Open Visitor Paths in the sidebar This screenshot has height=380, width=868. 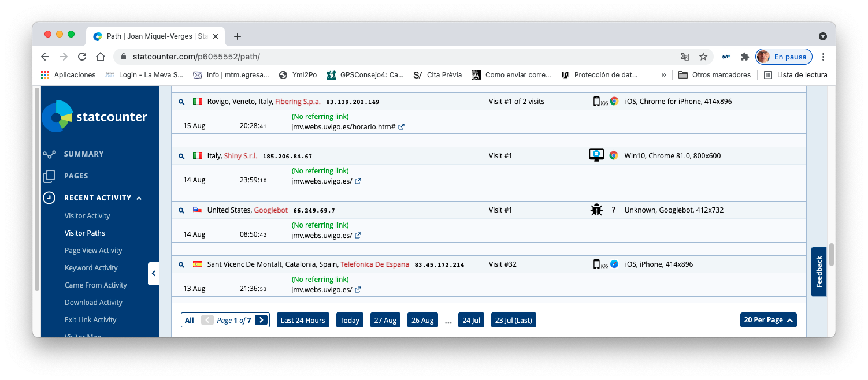pos(85,233)
